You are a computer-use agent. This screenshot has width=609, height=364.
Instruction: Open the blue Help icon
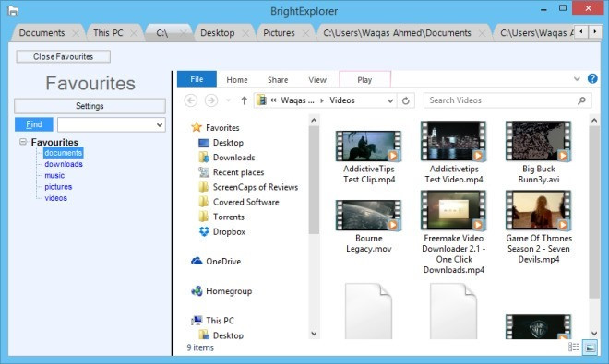click(x=592, y=78)
